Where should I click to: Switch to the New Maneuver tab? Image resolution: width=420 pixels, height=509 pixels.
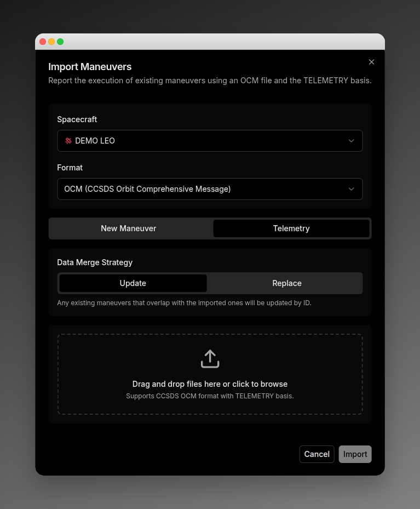coord(129,228)
